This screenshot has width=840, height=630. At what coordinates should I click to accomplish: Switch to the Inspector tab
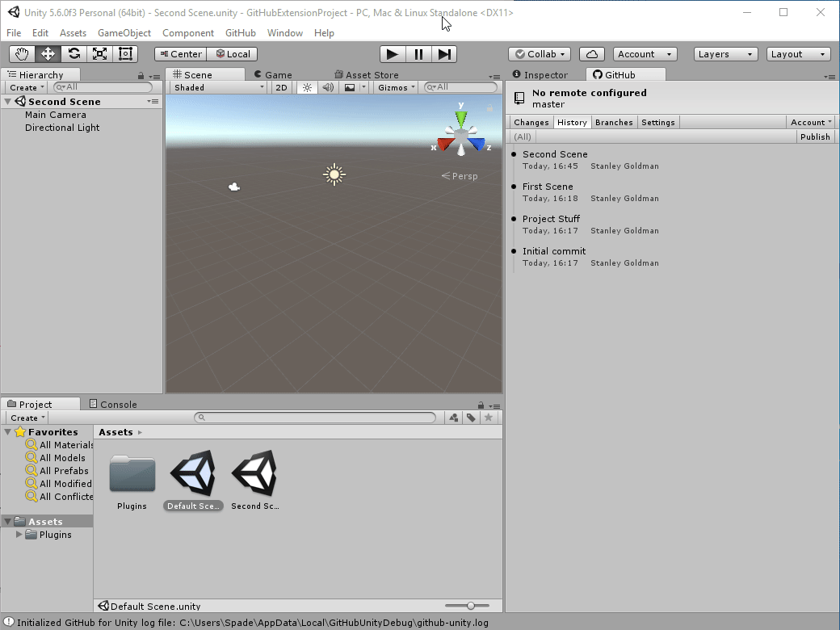tap(540, 75)
